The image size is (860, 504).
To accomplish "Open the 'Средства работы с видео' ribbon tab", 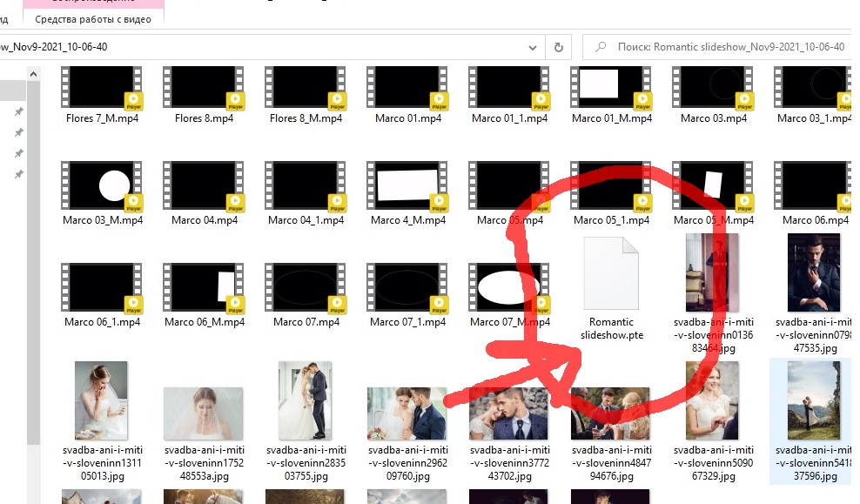I will click(92, 19).
